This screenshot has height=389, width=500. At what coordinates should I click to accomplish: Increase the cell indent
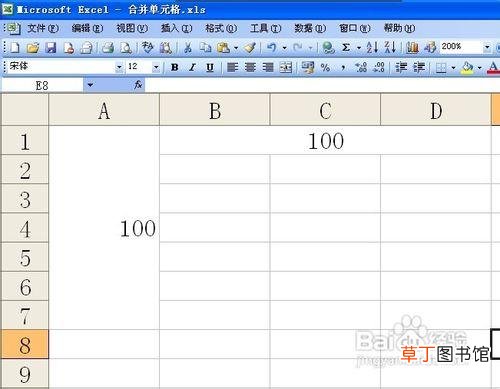[419, 67]
